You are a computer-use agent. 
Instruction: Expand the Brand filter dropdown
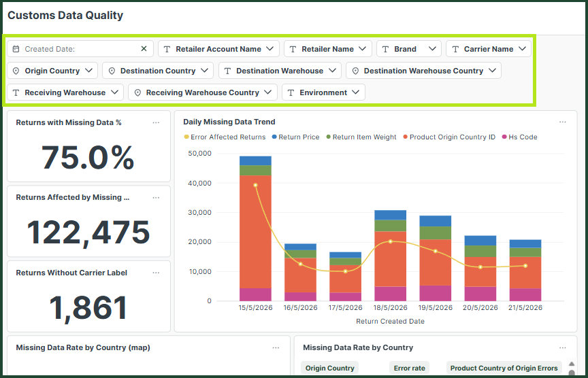pos(409,49)
